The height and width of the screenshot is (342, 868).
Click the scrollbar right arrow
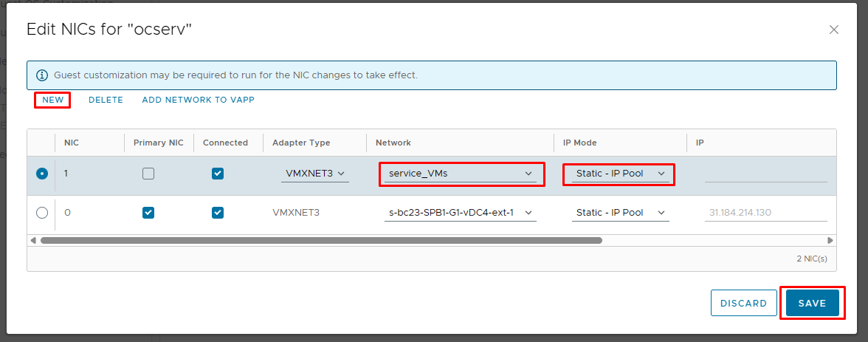coord(830,241)
